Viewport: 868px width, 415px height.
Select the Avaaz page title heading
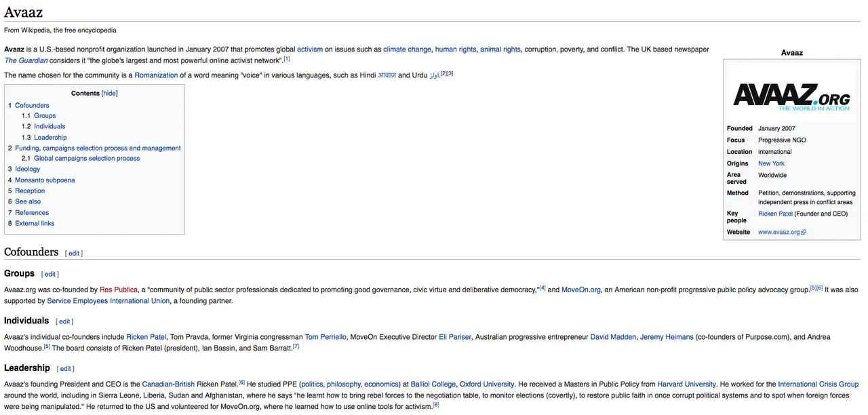(24, 11)
